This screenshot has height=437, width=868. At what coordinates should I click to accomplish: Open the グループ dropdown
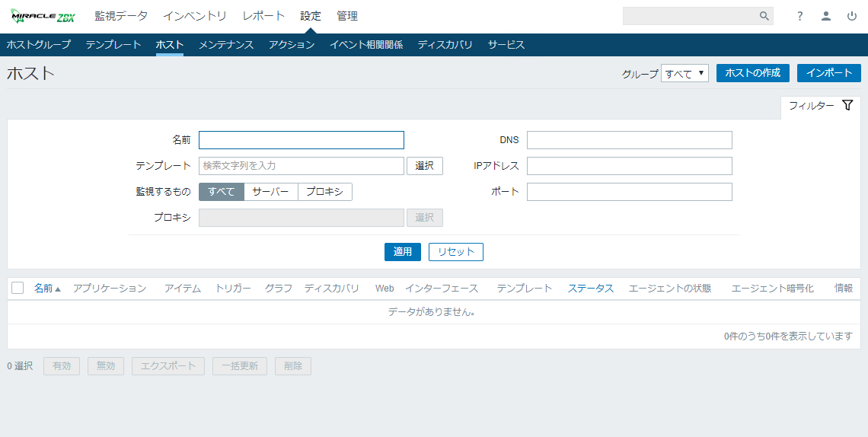point(685,73)
